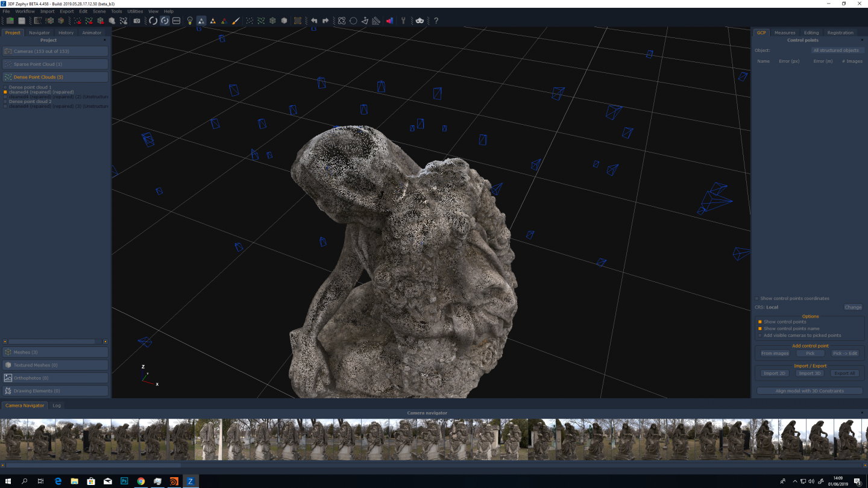The height and width of the screenshot is (488, 868).
Task: Click the mask icon in toolbar
Action: coord(420,20)
